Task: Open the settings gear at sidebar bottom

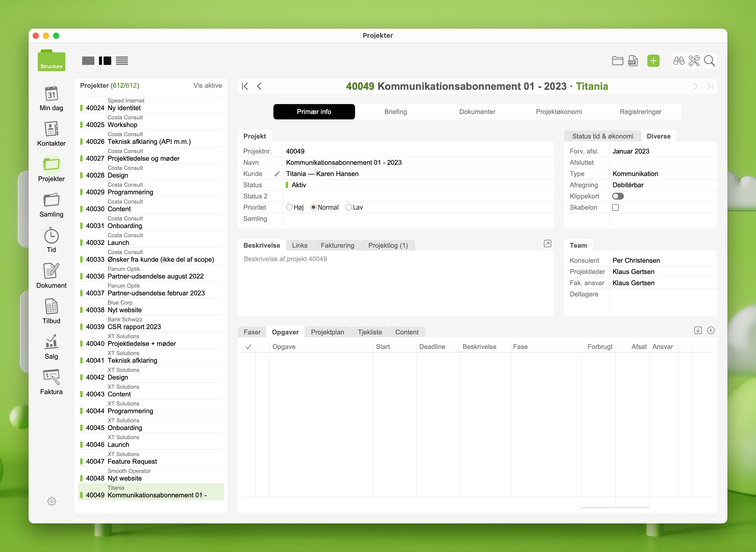Action: point(52,501)
